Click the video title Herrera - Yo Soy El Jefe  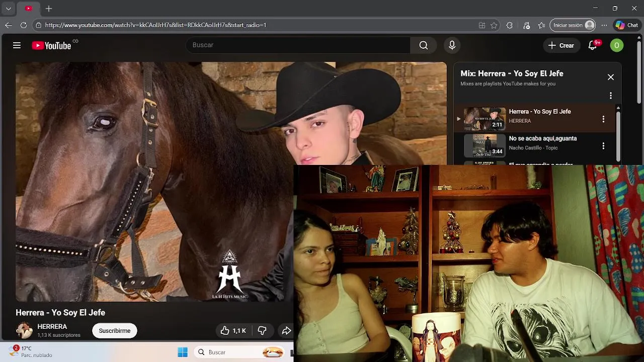[x=60, y=313]
